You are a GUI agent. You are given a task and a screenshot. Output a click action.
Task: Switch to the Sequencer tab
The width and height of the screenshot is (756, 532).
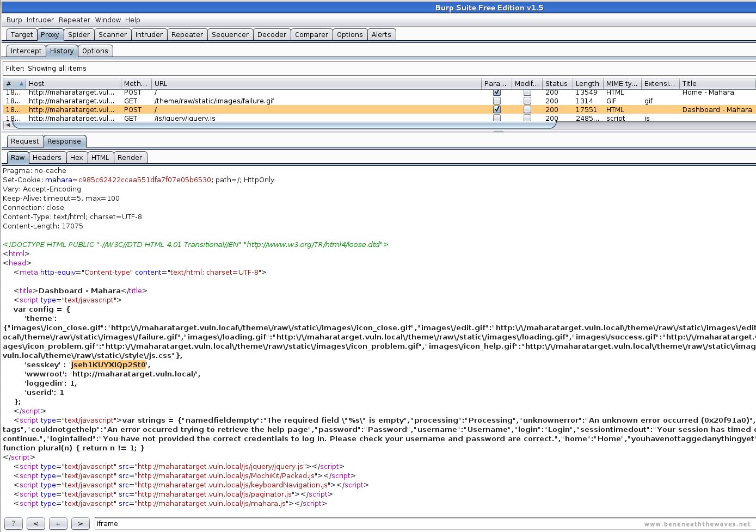[x=230, y=34]
